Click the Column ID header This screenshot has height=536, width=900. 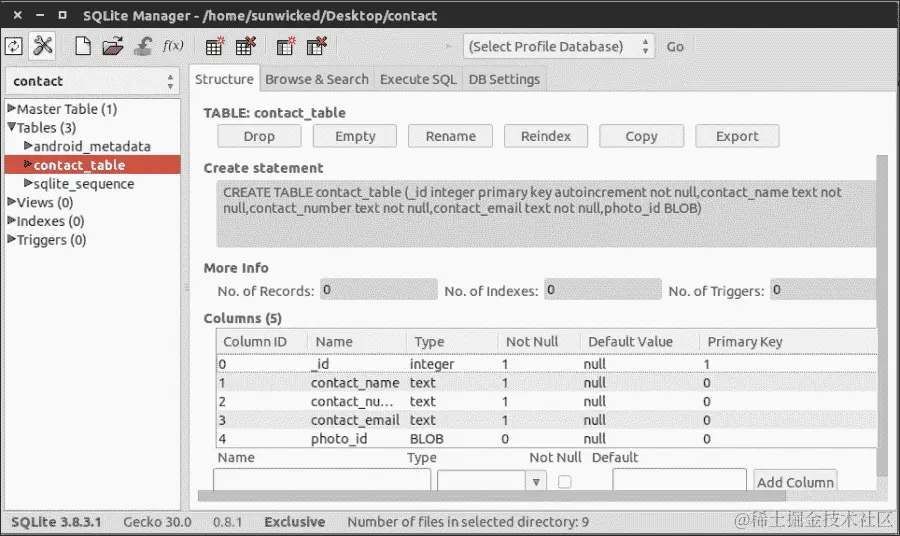[x=262, y=341]
